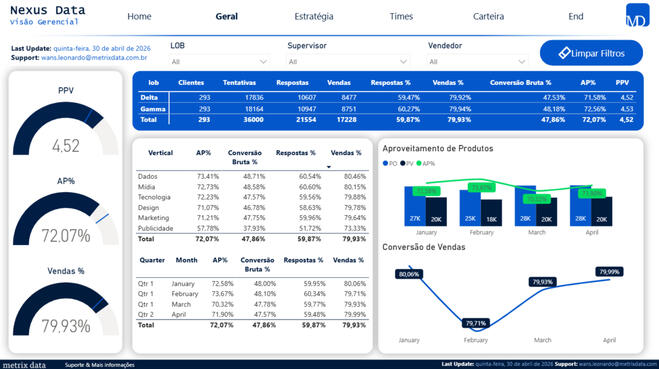Click the April 20K dark bar
This screenshot has height=369, width=659.
[x=602, y=211]
